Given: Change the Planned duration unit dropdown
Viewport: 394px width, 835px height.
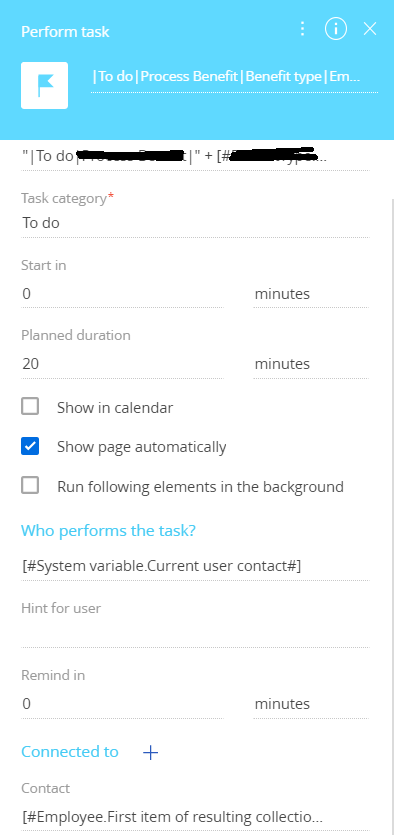Looking at the screenshot, I should tap(311, 364).
